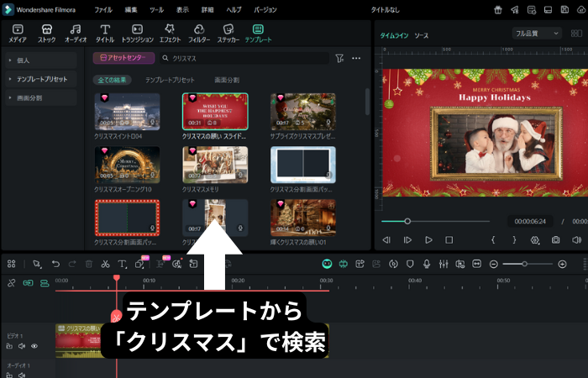588x378 pixels.
Task: Step back one frame in preview
Action: coord(386,240)
